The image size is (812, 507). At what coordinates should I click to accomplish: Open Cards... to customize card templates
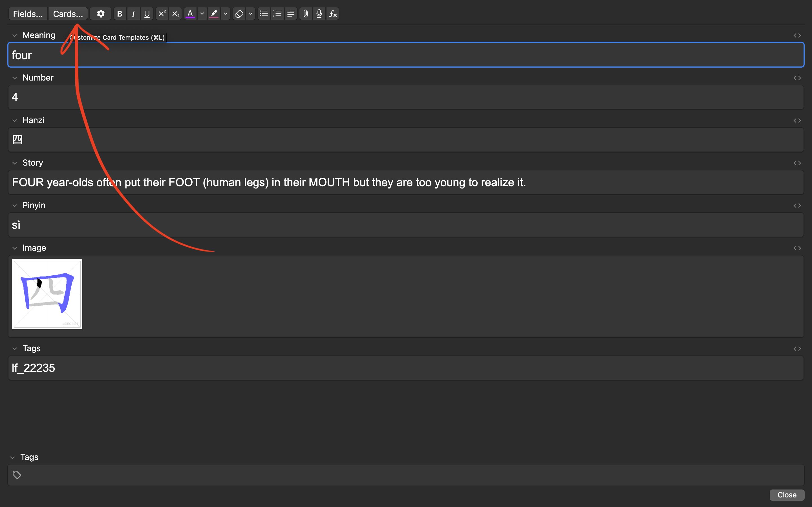68,14
